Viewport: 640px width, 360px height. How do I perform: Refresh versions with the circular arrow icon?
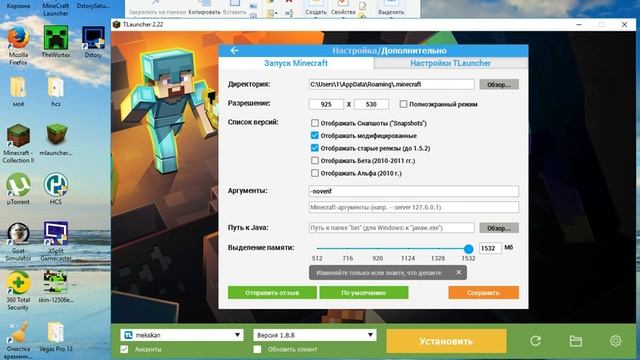click(536, 341)
